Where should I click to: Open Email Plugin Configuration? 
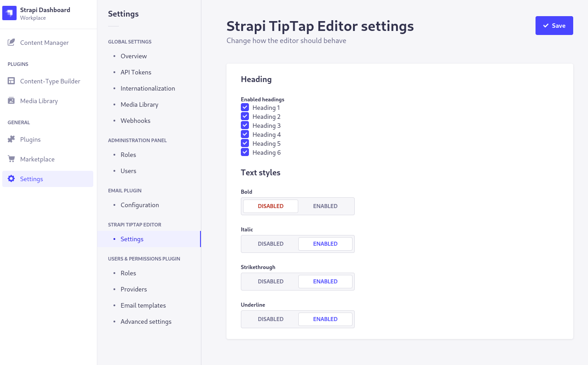[x=139, y=205]
